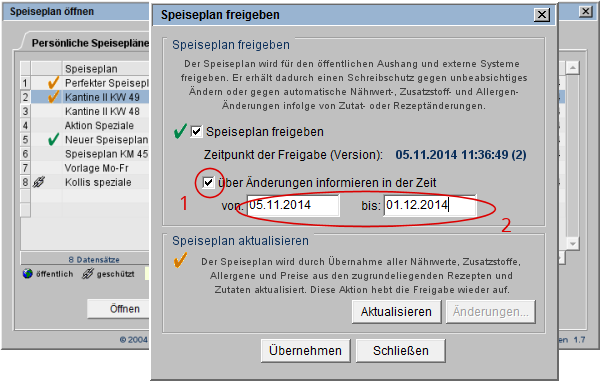Click the 'Speiseplan' column header

tap(106, 69)
